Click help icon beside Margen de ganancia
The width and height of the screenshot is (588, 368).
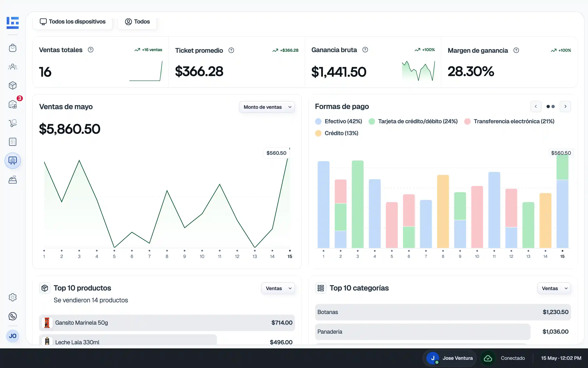[x=516, y=50]
